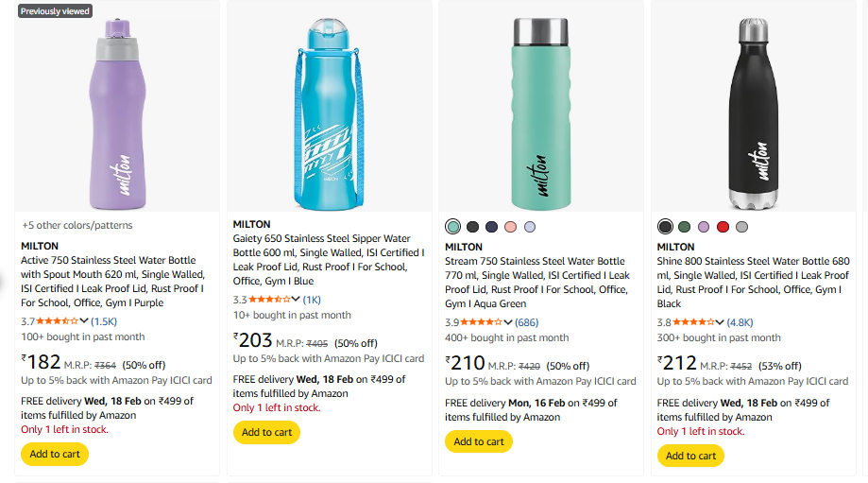Select red color swatch on Shine 800
The height and width of the screenshot is (483, 868).
click(x=723, y=227)
